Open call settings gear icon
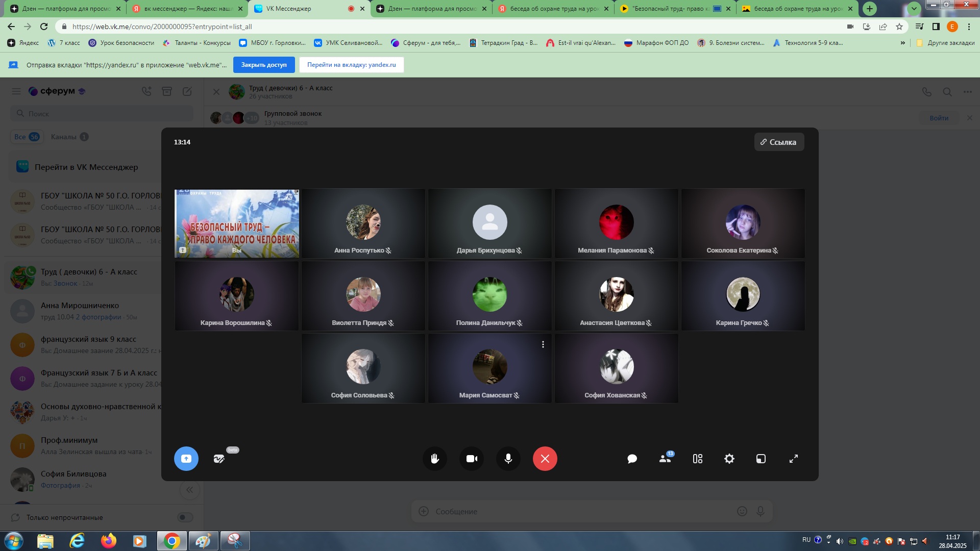 click(x=729, y=459)
